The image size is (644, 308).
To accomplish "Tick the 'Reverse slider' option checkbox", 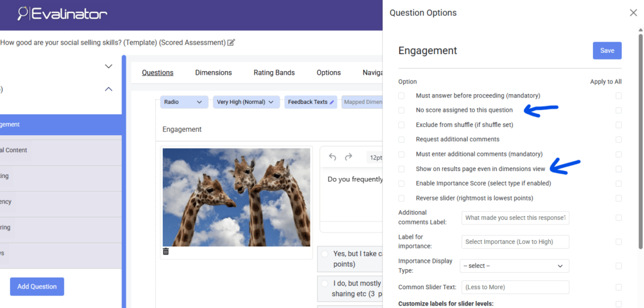I will click(x=401, y=199).
